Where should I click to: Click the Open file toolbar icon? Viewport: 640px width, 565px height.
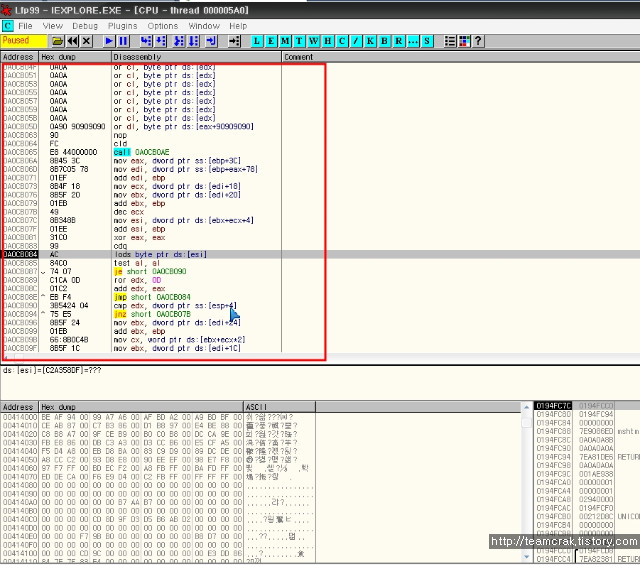click(x=58, y=41)
